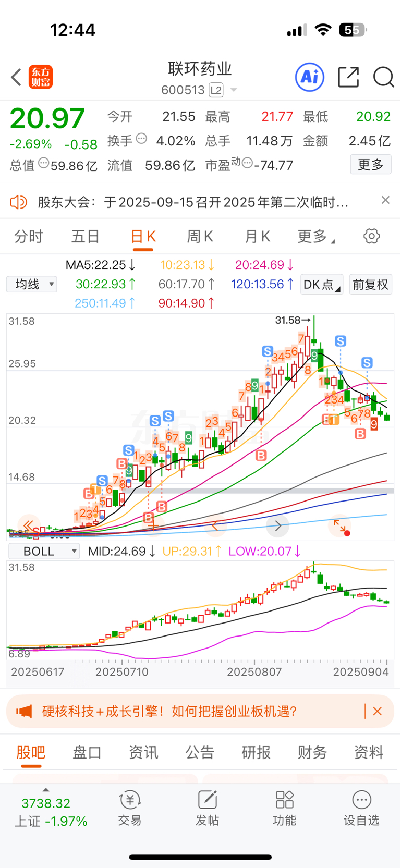Tap the MA5:22.25 value
This screenshot has width=401, height=868.
coord(101,265)
